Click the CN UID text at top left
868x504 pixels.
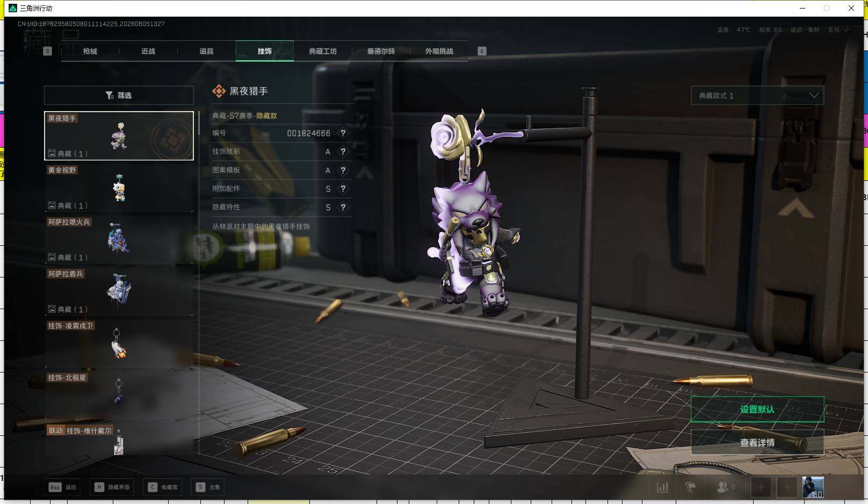click(x=91, y=24)
